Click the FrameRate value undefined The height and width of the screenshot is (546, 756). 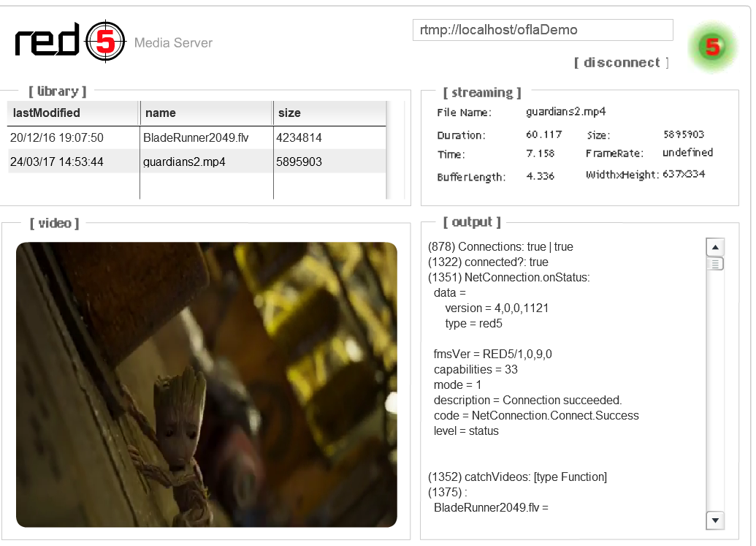tap(687, 153)
